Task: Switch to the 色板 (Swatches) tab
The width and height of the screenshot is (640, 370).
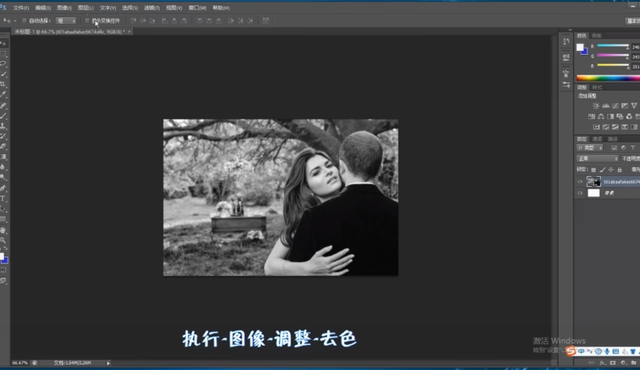Action: [597, 35]
